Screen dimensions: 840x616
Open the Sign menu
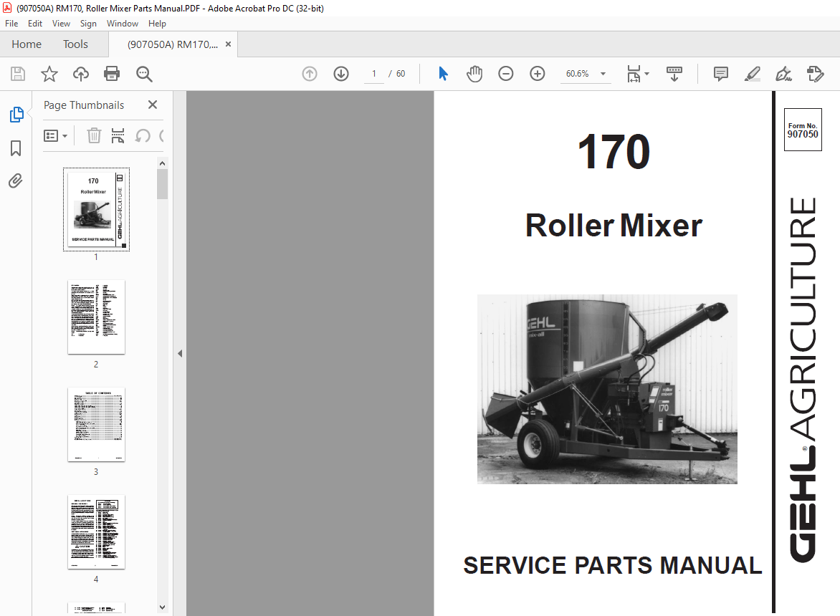[x=88, y=24]
